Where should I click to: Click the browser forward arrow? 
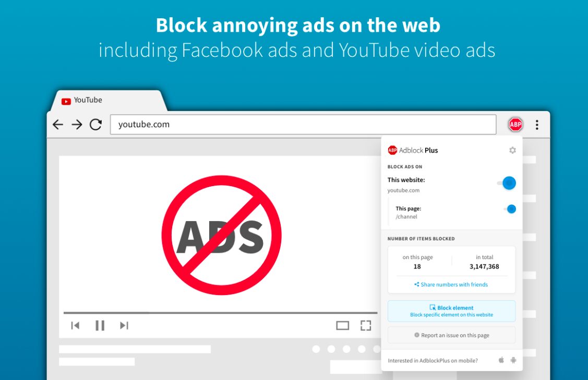(77, 125)
